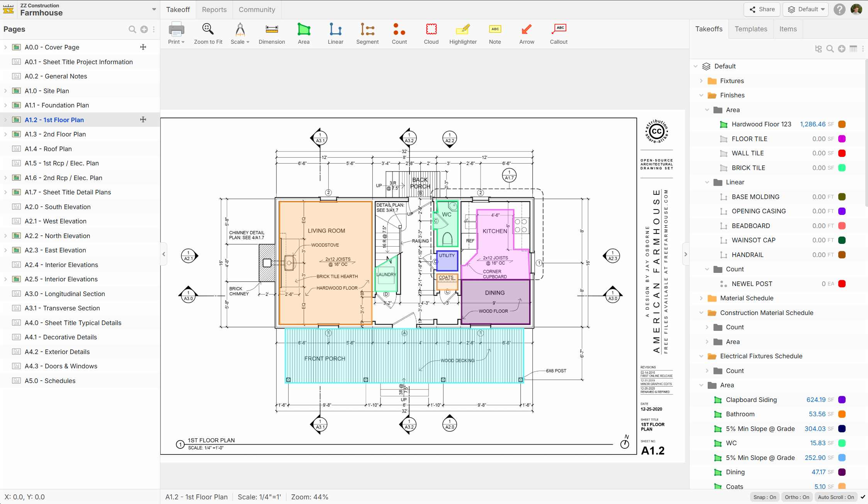The width and height of the screenshot is (868, 504).
Task: Open the Scale dropdown
Action: (240, 34)
